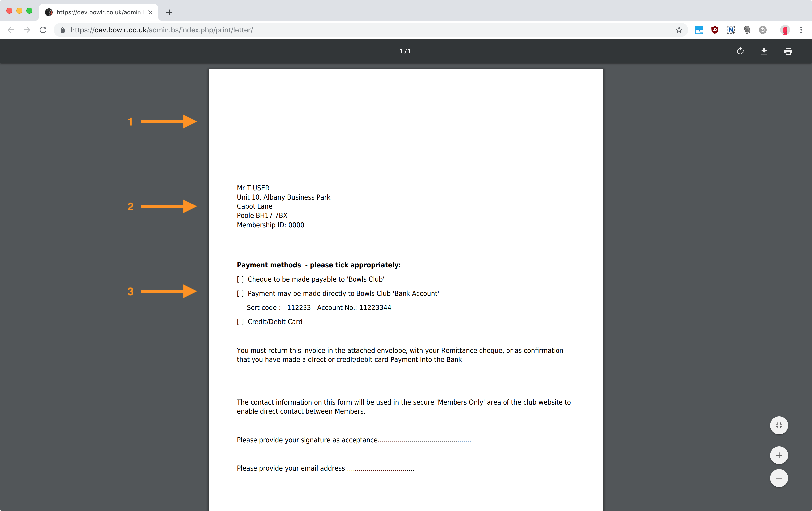Click the page number indicator 1/1
This screenshot has height=511, width=812.
click(x=405, y=51)
